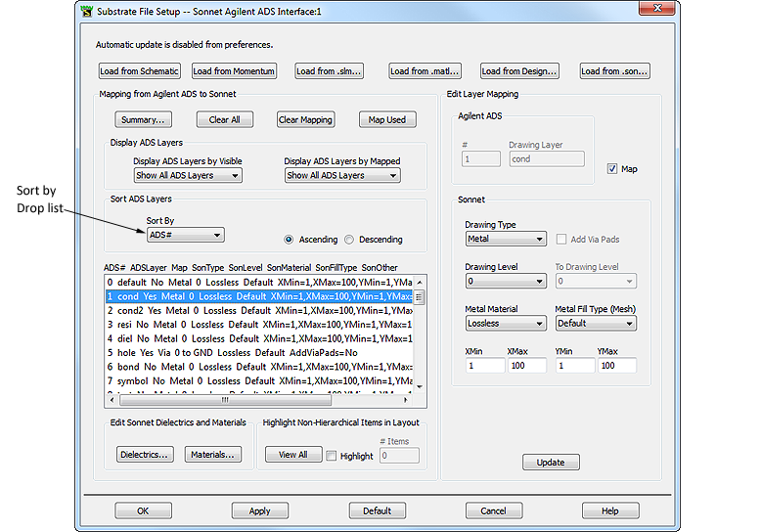This screenshot has width=761, height=532.
Task: Open Metal Fill Type (Mesh) dropdown
Action: [x=596, y=324]
